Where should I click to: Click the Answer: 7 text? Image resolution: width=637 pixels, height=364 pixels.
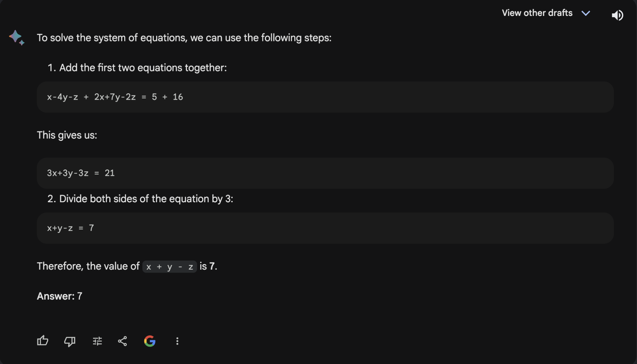[x=60, y=296]
